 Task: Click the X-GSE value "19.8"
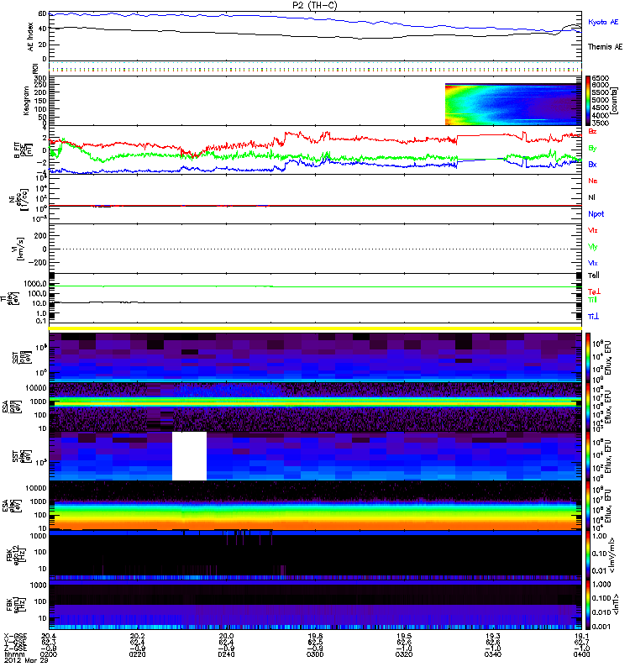[315, 636]
